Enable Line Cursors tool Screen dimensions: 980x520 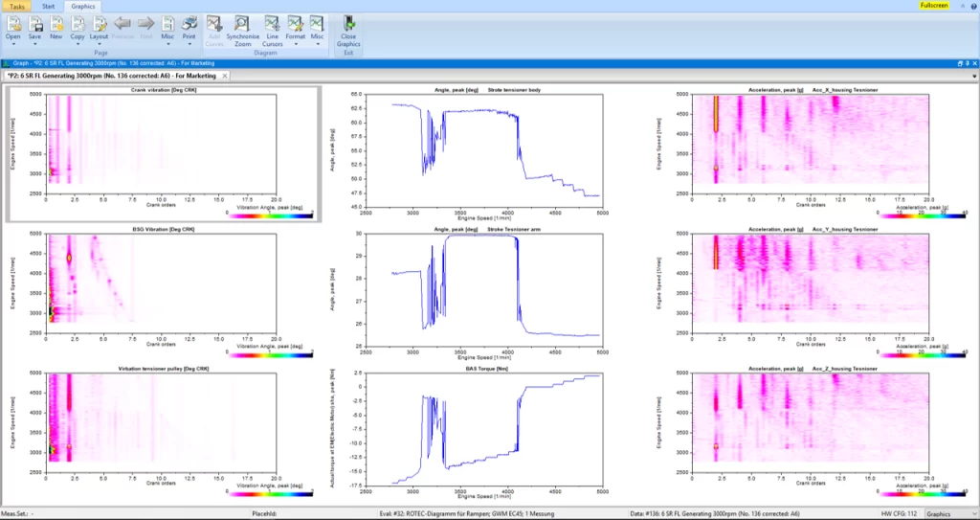click(273, 24)
